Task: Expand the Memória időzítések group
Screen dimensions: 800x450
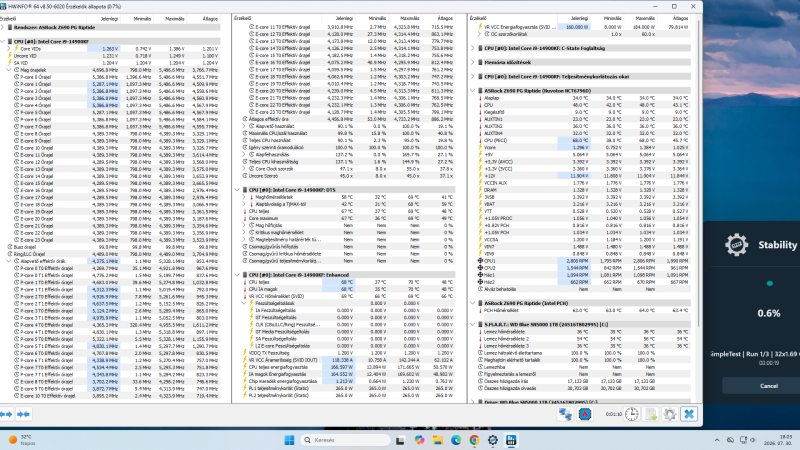Action: [473, 62]
